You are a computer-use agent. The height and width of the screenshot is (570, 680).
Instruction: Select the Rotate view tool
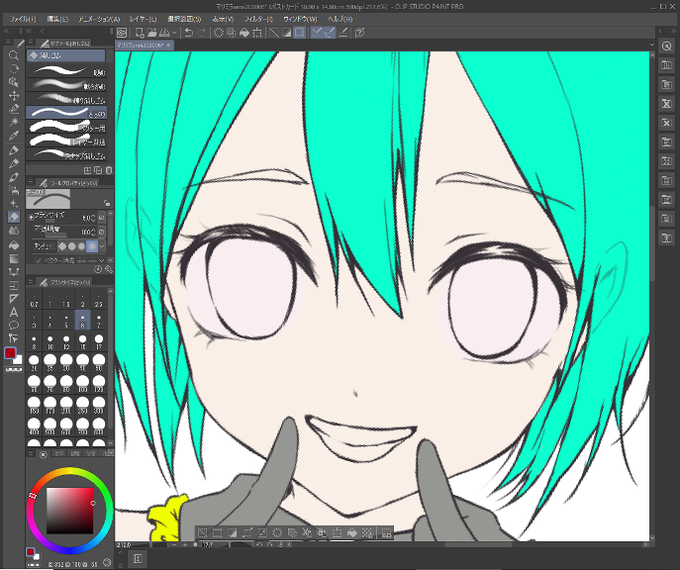coord(14,69)
